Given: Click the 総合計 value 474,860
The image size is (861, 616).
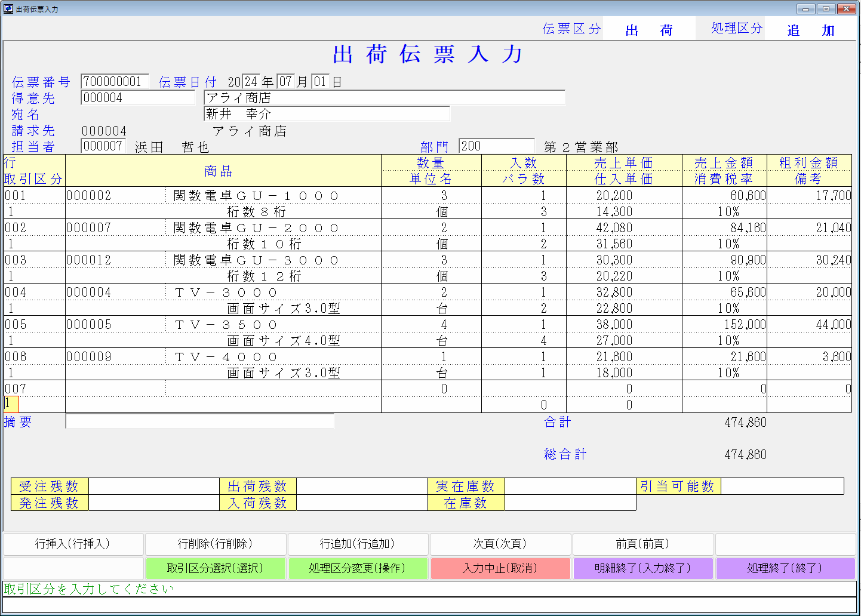Looking at the screenshot, I should click(745, 454).
